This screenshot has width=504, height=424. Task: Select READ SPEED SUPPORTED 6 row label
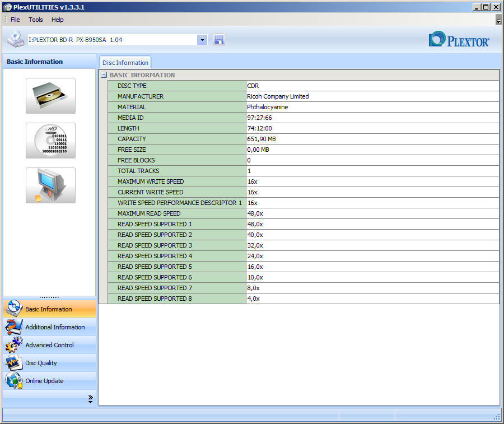(x=177, y=277)
